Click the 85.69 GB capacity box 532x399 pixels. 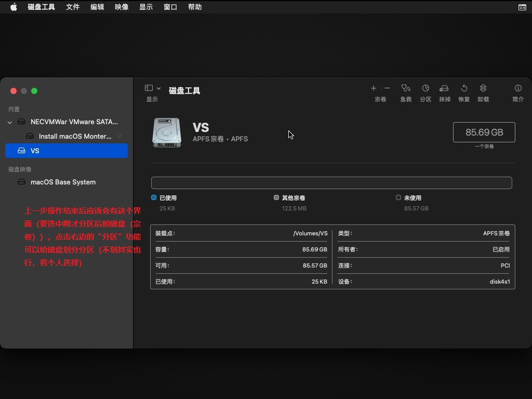(x=484, y=132)
